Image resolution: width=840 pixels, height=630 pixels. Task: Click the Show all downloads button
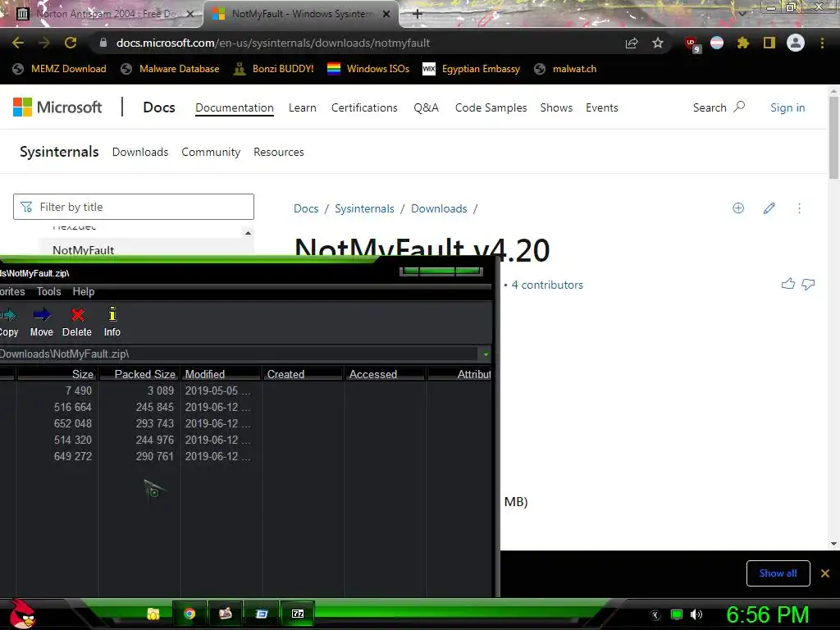click(x=778, y=573)
